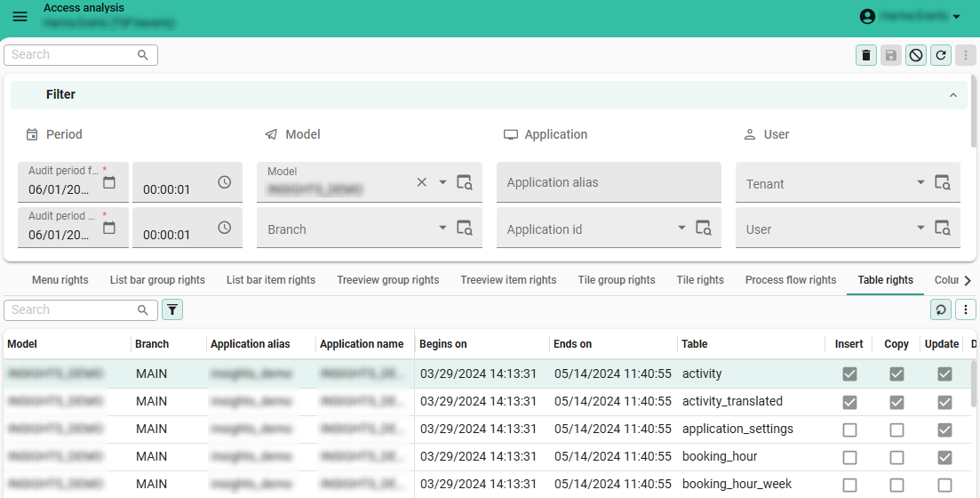Toggle Update checkbox for application_settings row

pyautogui.click(x=944, y=430)
